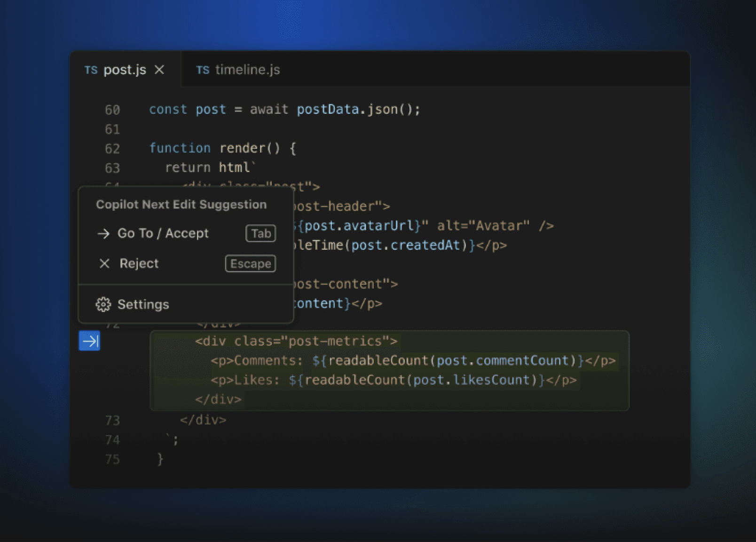Click the gear icon beside Settings

pos(103,304)
